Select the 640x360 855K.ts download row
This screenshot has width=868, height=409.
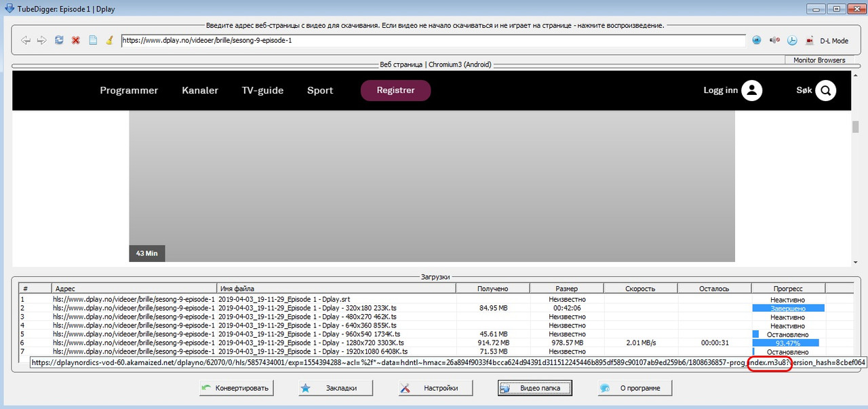click(x=437, y=326)
